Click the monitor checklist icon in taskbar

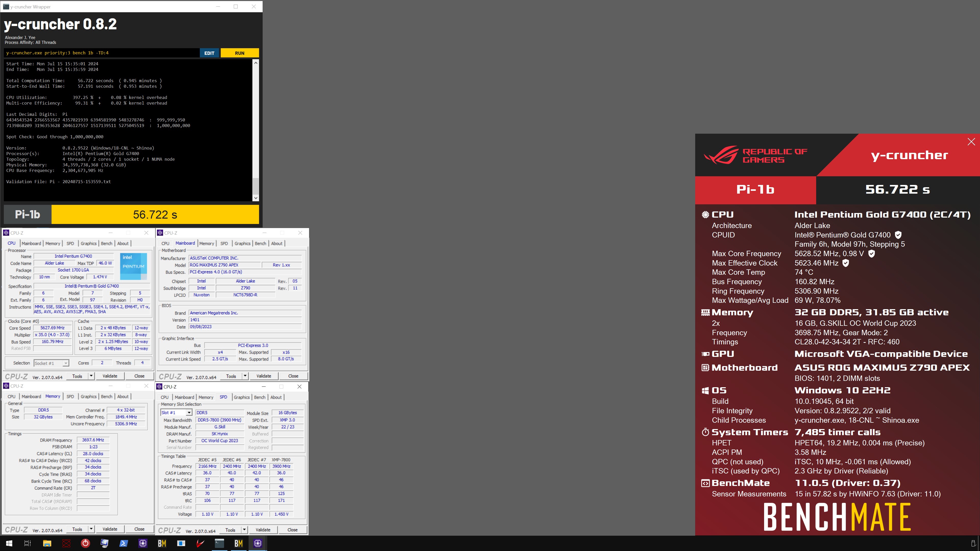coord(104,543)
